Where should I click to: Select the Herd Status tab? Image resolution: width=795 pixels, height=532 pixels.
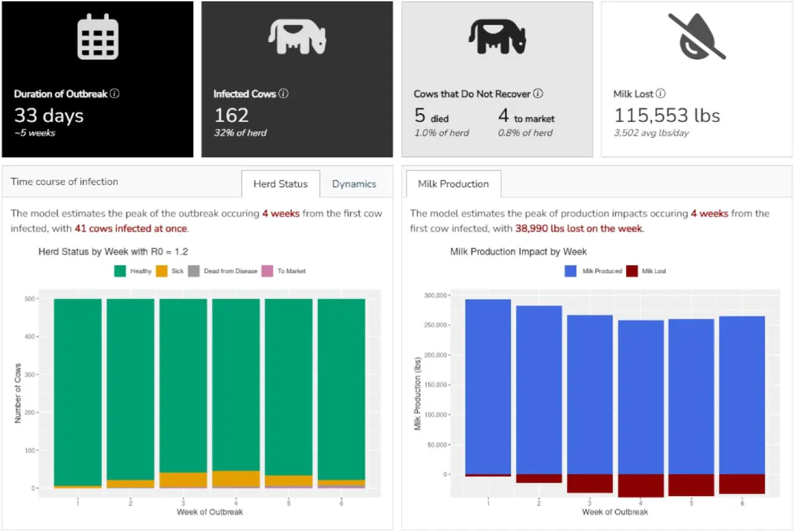280,184
